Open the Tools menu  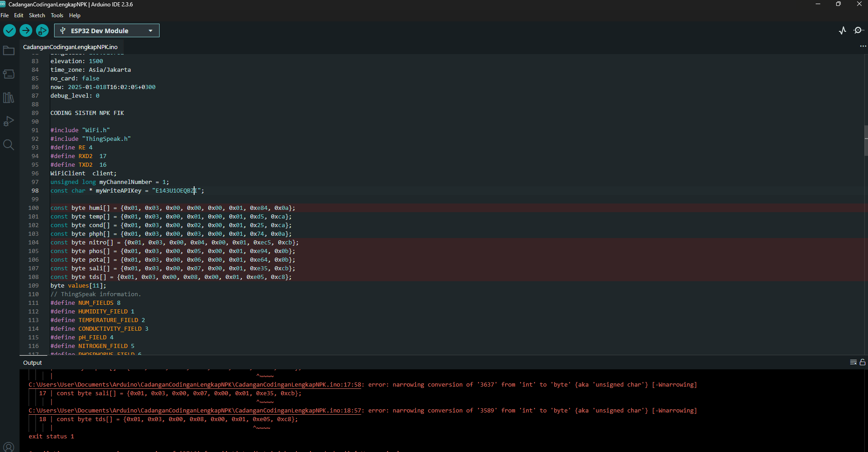57,15
